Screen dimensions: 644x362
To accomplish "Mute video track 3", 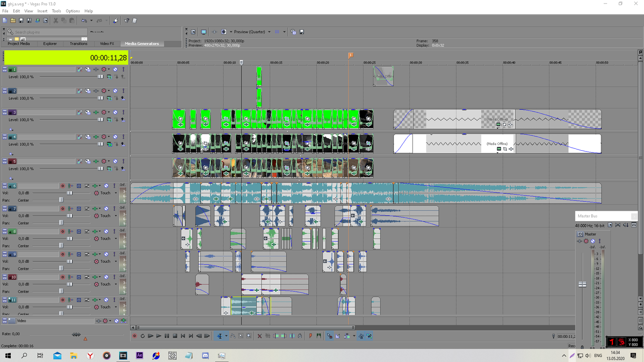I will tap(115, 112).
